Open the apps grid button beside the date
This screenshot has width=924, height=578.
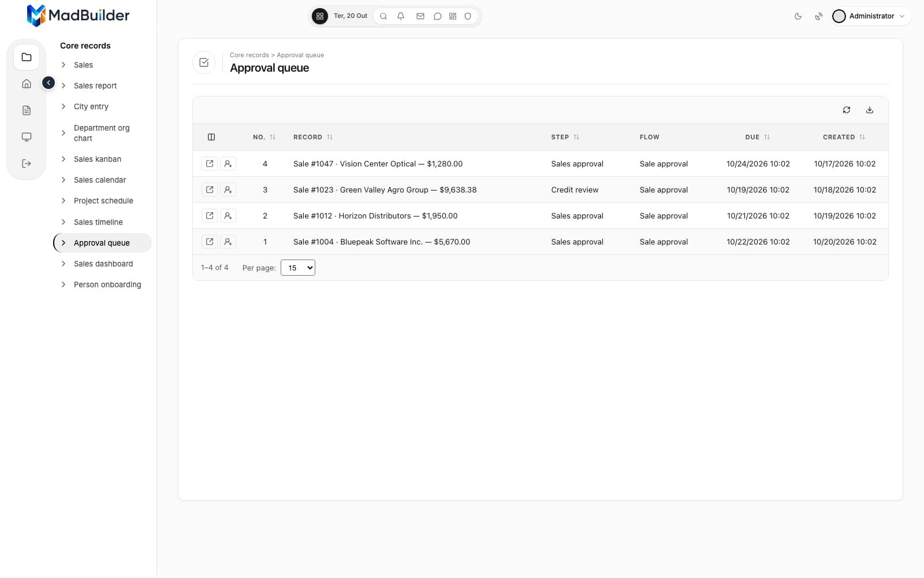(x=319, y=16)
